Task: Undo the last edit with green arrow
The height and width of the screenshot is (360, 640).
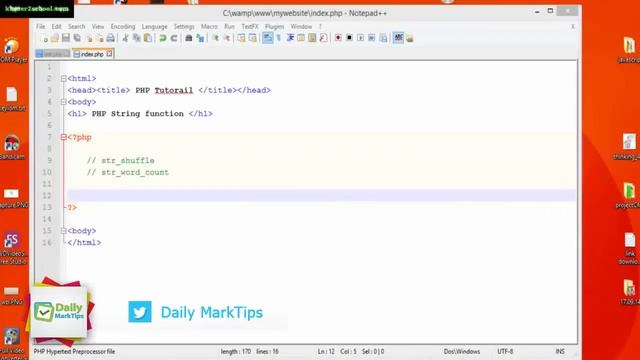Action: pyautogui.click(x=162, y=38)
